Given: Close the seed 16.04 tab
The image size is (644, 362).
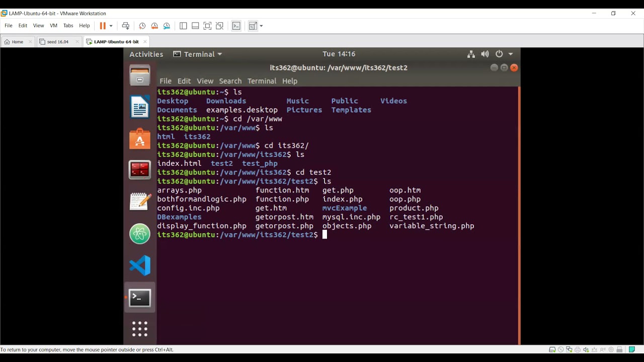Looking at the screenshot, I should click(77, 42).
